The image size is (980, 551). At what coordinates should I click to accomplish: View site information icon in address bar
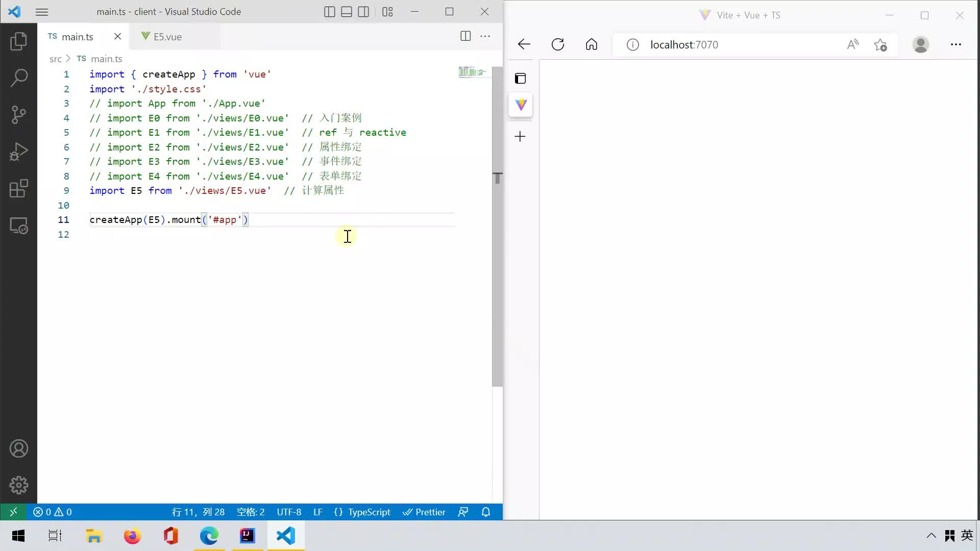click(x=633, y=45)
